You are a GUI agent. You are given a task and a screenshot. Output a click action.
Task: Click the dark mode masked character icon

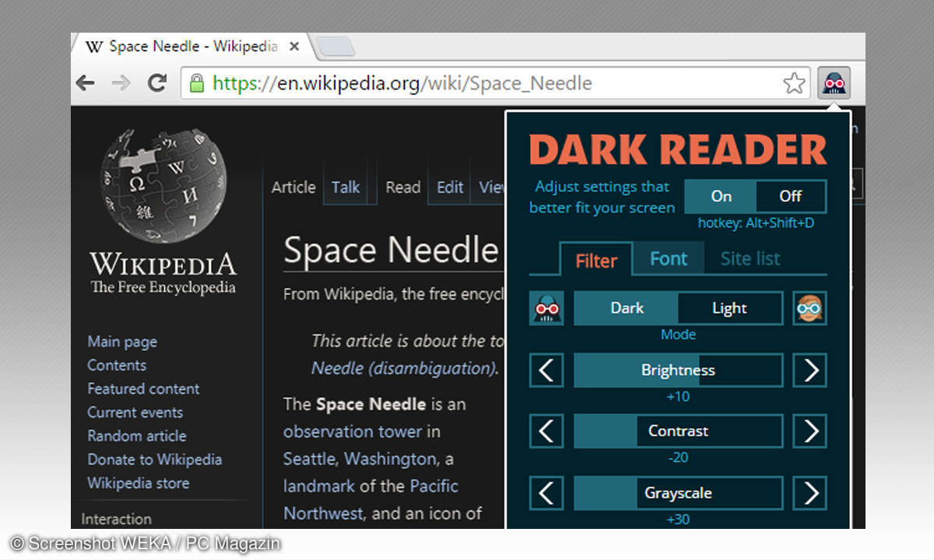click(546, 309)
